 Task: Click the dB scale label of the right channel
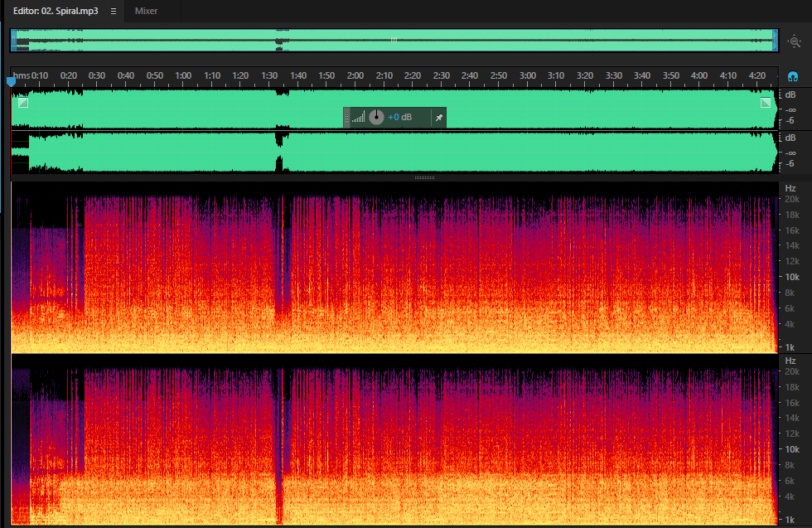(x=790, y=138)
